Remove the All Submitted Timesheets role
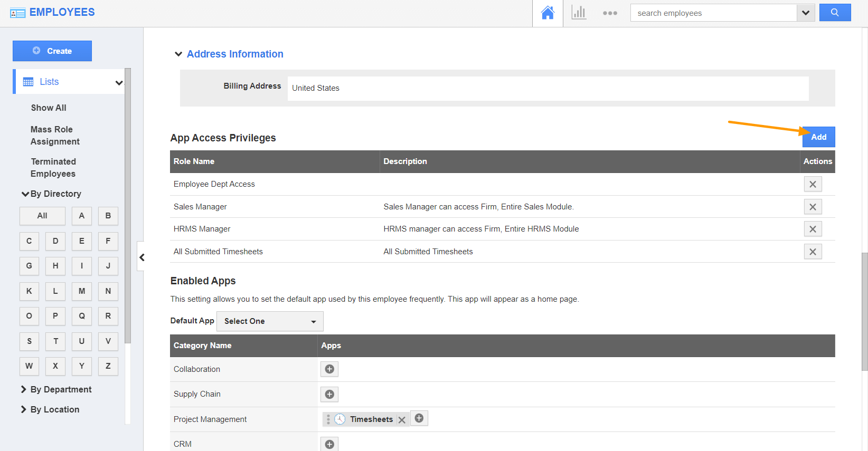The width and height of the screenshot is (868, 451). point(813,252)
